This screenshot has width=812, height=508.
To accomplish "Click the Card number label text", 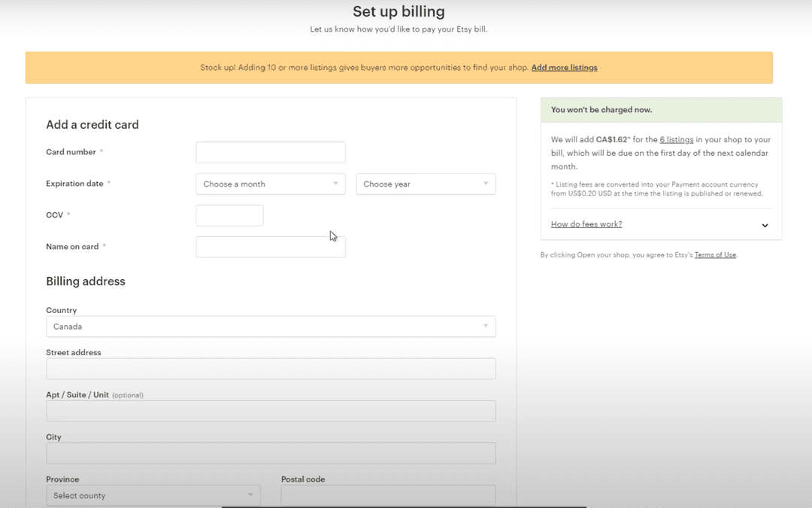I will point(71,152).
